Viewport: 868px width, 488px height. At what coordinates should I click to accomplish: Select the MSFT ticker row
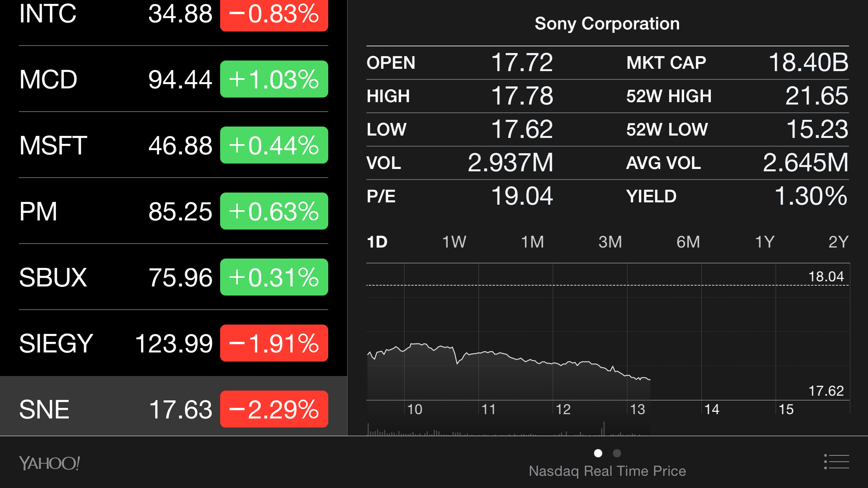pyautogui.click(x=173, y=145)
